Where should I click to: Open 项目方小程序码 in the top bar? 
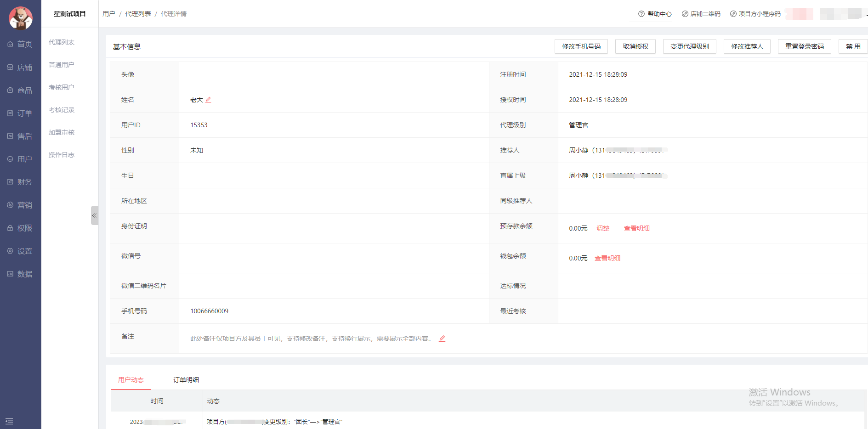(x=755, y=14)
